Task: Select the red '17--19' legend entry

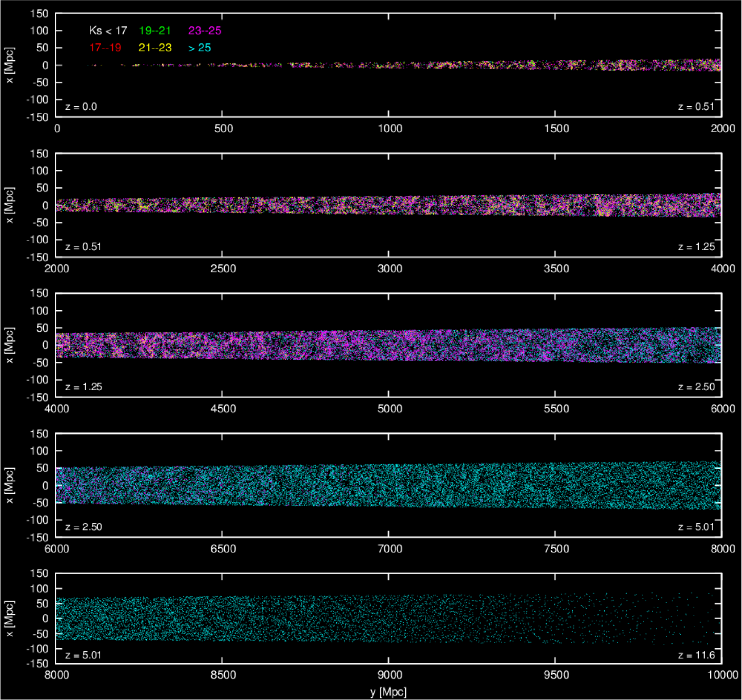Action: click(105, 48)
